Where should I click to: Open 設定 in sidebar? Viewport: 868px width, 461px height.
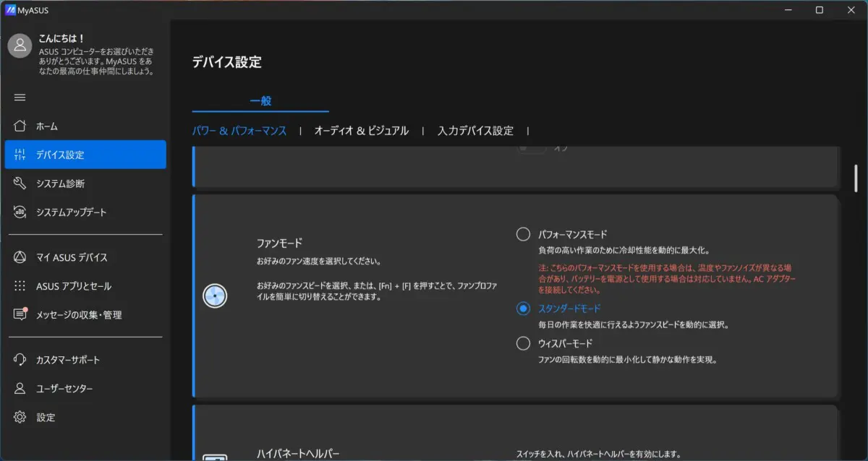[x=85, y=417]
